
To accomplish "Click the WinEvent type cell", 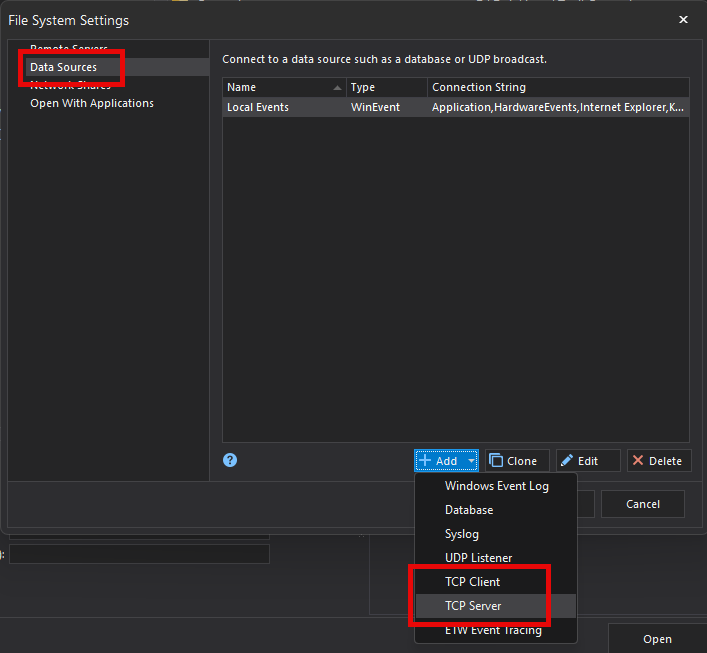I will (375, 107).
